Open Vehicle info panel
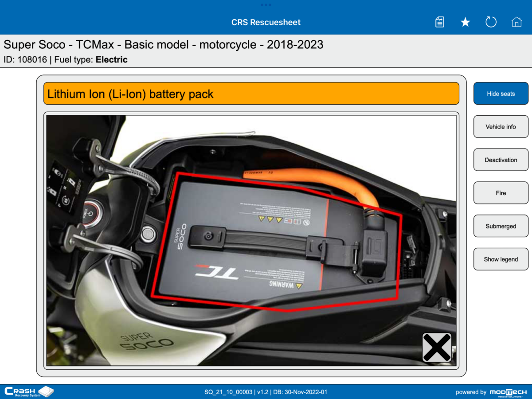The image size is (532, 399). click(x=501, y=126)
